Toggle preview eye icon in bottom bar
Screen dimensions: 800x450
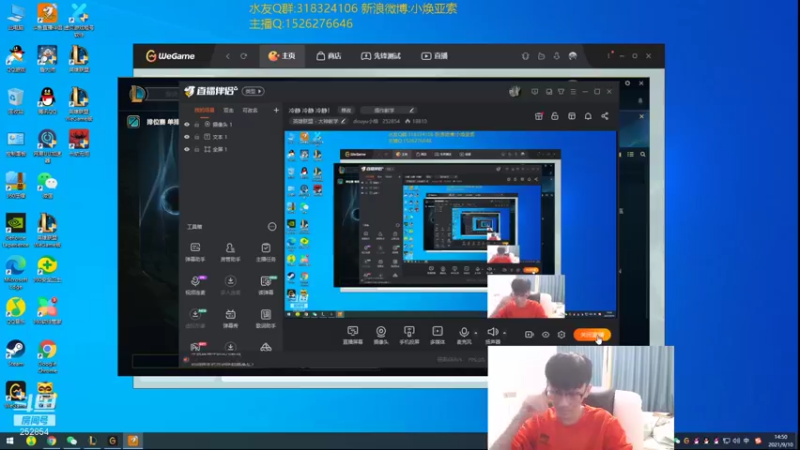[x=545, y=335]
